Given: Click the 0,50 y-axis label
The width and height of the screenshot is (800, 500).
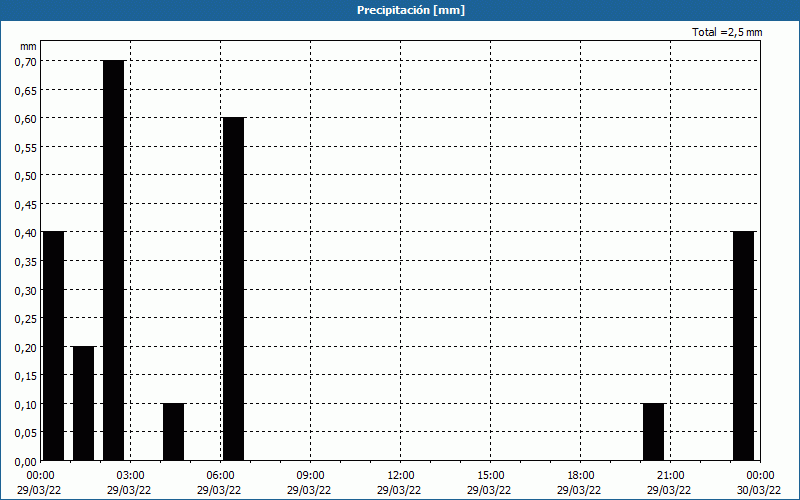Looking at the screenshot, I should pyautogui.click(x=26, y=176).
